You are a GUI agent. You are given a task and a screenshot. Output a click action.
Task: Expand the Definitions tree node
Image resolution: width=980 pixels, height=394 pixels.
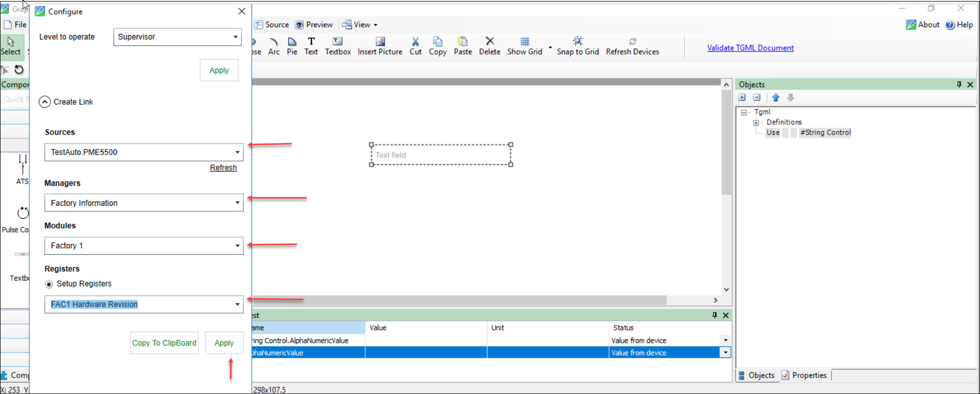point(756,123)
